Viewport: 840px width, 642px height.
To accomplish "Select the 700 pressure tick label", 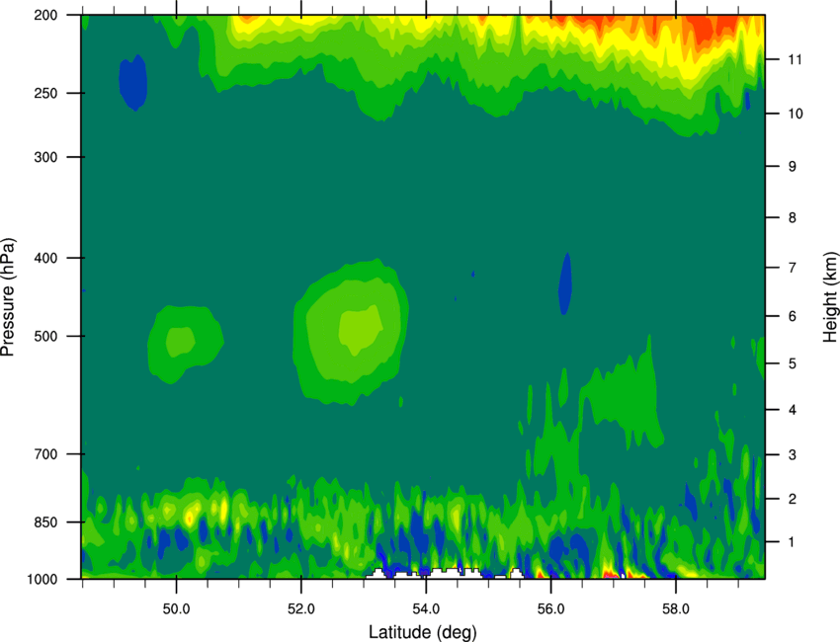I will (x=46, y=454).
